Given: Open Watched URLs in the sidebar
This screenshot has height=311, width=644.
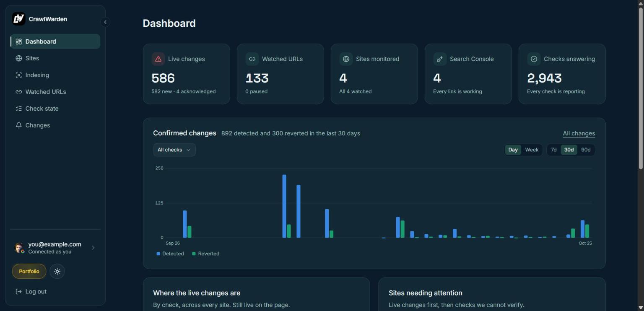Looking at the screenshot, I should pos(55,92).
